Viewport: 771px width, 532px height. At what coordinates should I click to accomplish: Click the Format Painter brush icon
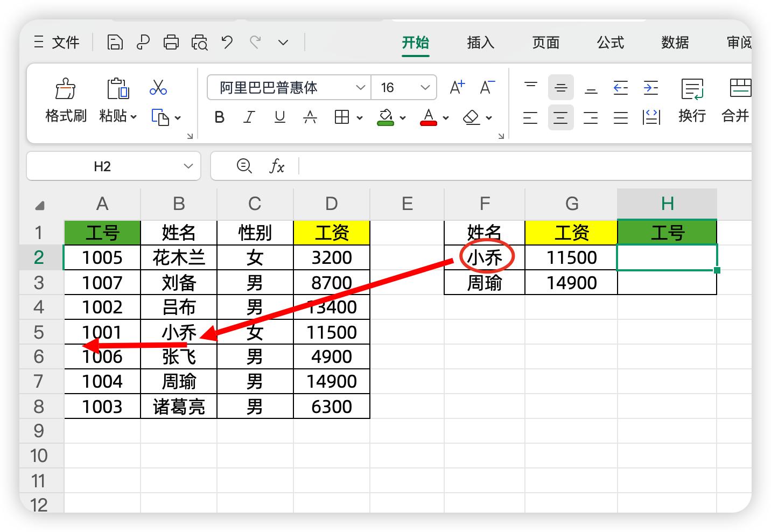66,89
